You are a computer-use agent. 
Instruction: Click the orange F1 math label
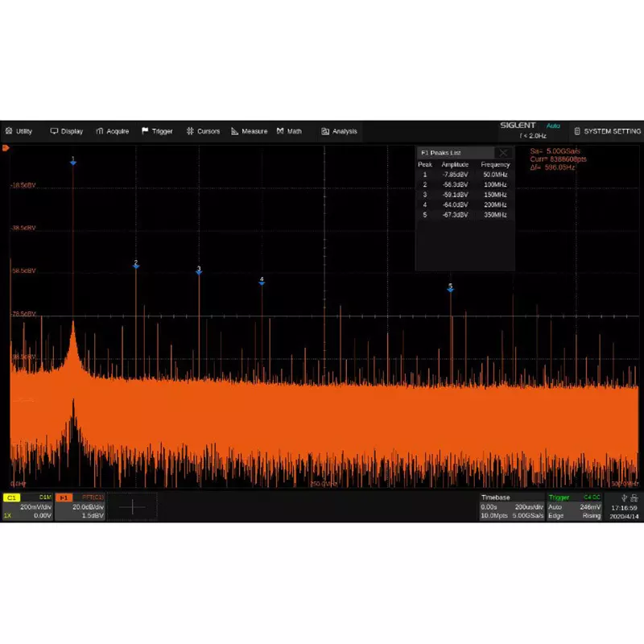click(64, 497)
